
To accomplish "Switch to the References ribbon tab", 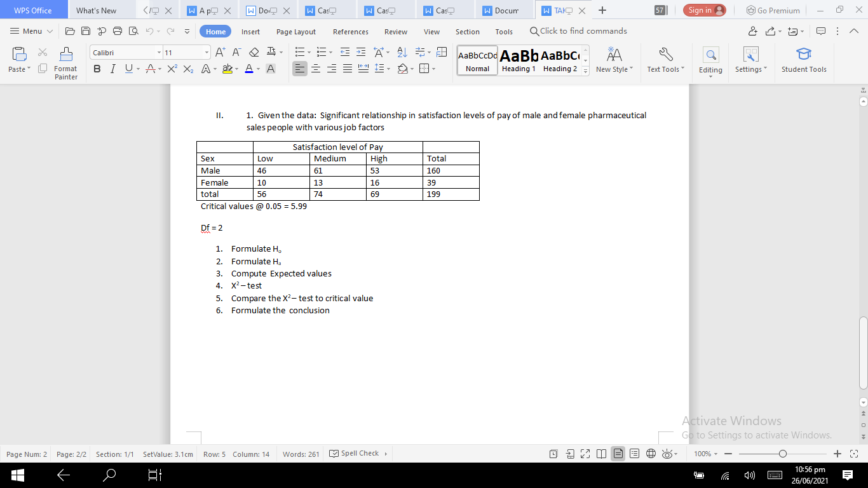I will coord(350,31).
